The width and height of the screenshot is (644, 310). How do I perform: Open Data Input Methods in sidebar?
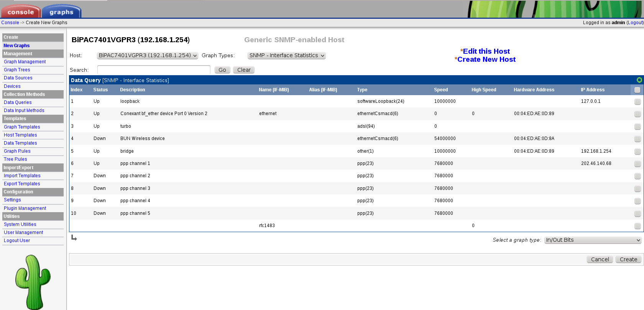(24, 110)
